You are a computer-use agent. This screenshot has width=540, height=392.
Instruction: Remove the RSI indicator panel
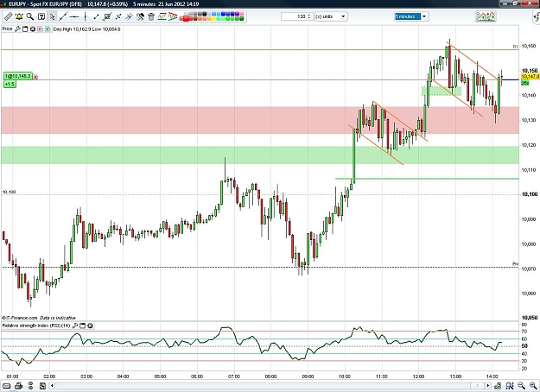point(90,326)
